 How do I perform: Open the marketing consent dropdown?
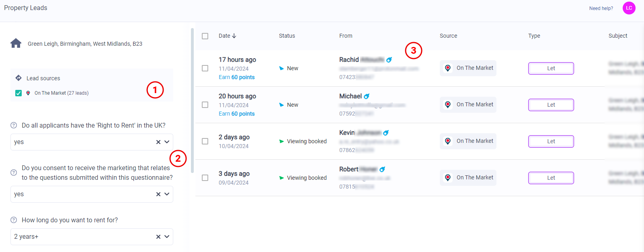click(167, 194)
